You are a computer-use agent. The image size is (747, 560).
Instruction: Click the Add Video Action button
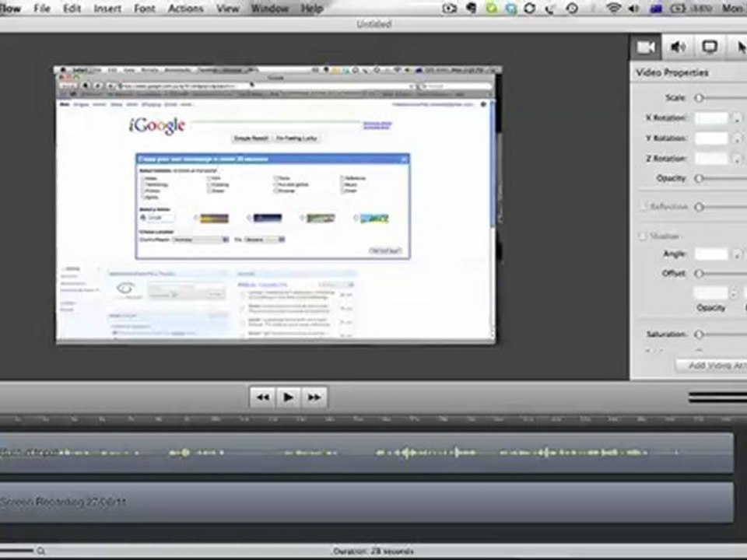(711, 366)
